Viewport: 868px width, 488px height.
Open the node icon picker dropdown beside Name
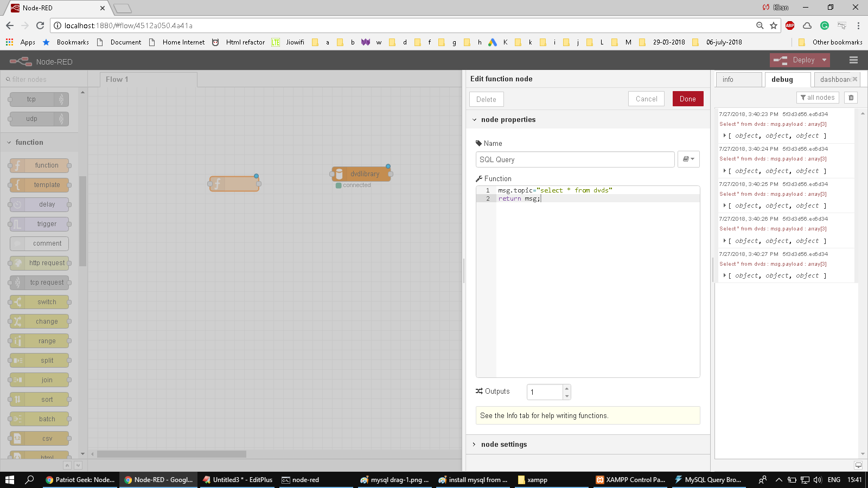pos(688,159)
